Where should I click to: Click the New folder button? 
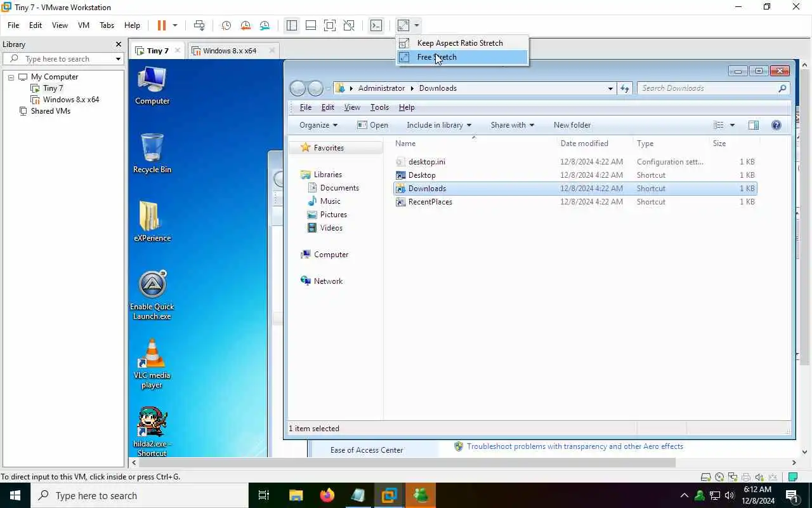(x=572, y=125)
